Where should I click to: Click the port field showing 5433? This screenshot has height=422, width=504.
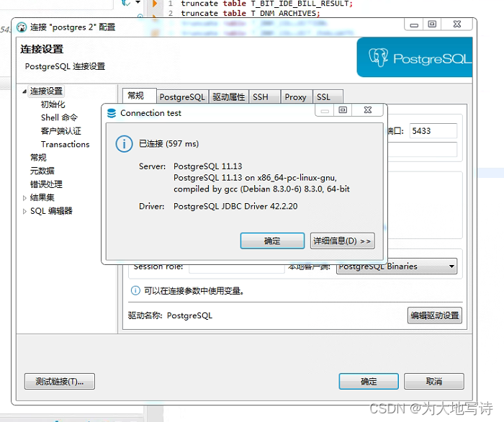click(x=433, y=131)
